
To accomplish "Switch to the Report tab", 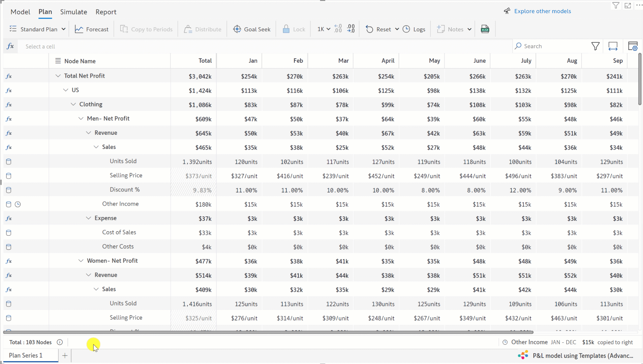I will point(106,12).
